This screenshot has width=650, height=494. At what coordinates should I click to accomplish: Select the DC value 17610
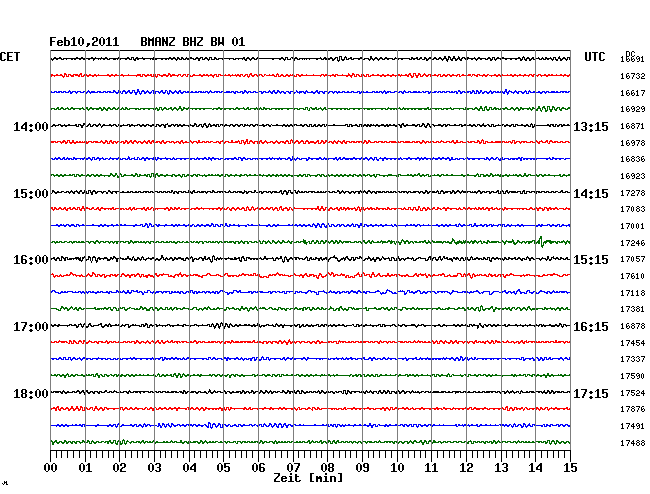point(633,276)
